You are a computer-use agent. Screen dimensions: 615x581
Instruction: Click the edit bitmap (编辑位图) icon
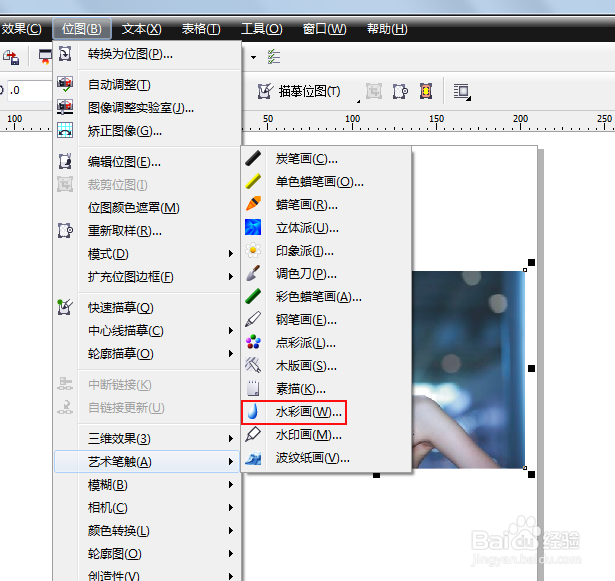65,161
